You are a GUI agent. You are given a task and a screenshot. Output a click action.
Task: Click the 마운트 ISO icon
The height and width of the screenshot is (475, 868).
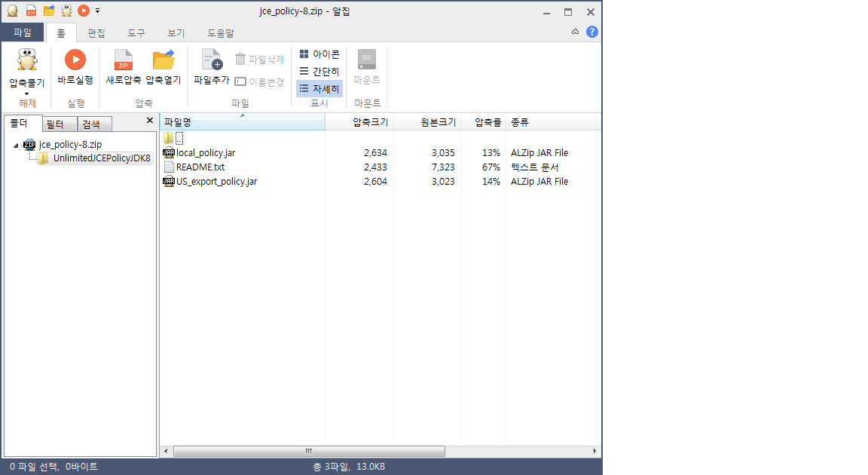tap(366, 59)
